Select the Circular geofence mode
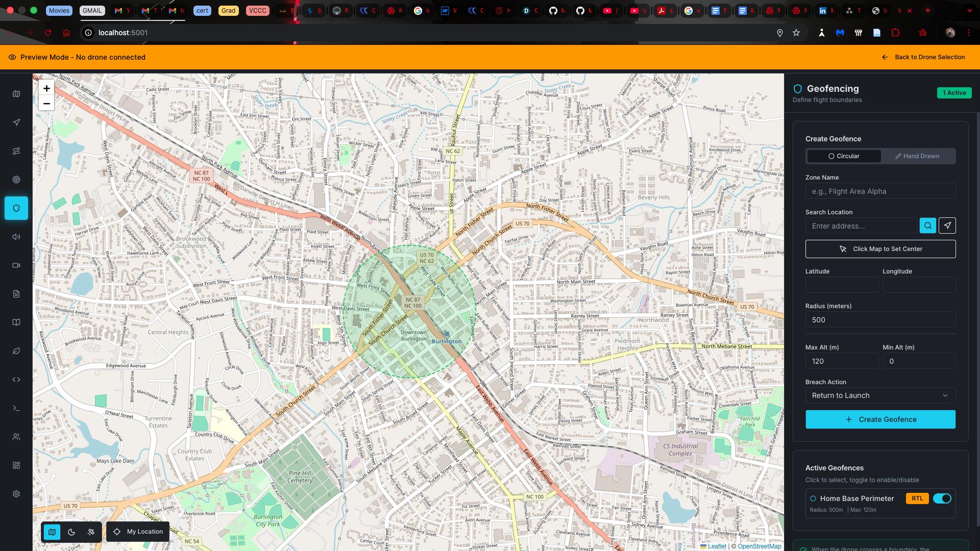The height and width of the screenshot is (551, 980). point(844,156)
